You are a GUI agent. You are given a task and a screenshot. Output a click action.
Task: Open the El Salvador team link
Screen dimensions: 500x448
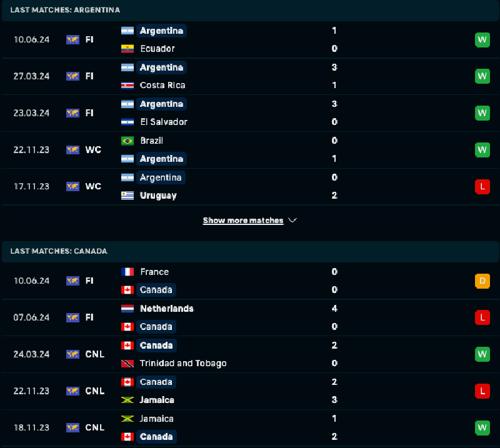[x=164, y=122]
